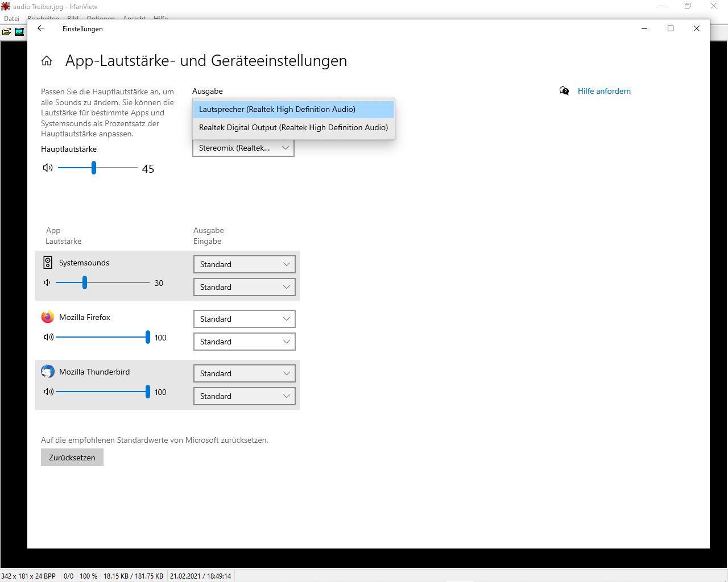This screenshot has height=582, width=728.
Task: Click the Mozilla Thunderbird volume slider handle
Action: point(148,392)
